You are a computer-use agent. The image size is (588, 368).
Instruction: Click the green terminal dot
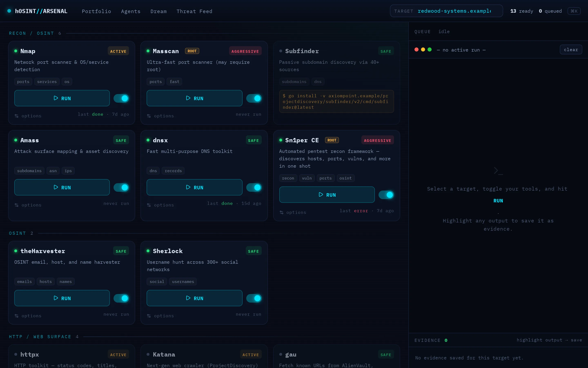(430, 49)
